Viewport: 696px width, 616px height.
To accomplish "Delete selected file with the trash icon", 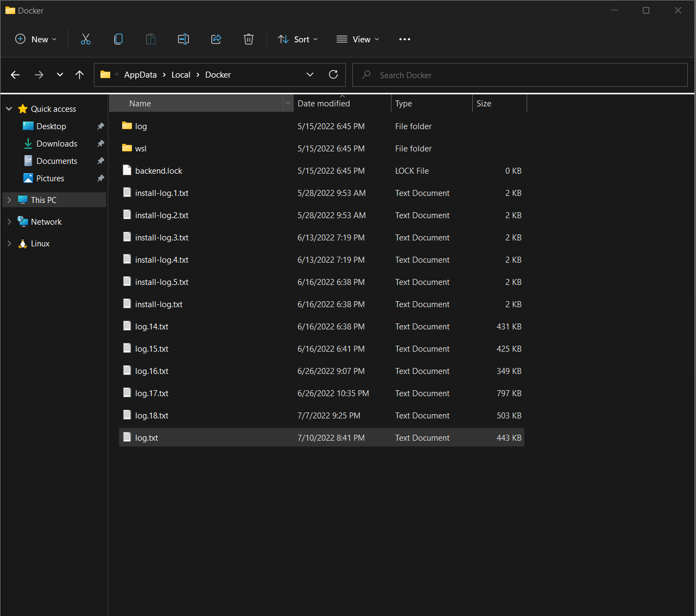I will (248, 39).
